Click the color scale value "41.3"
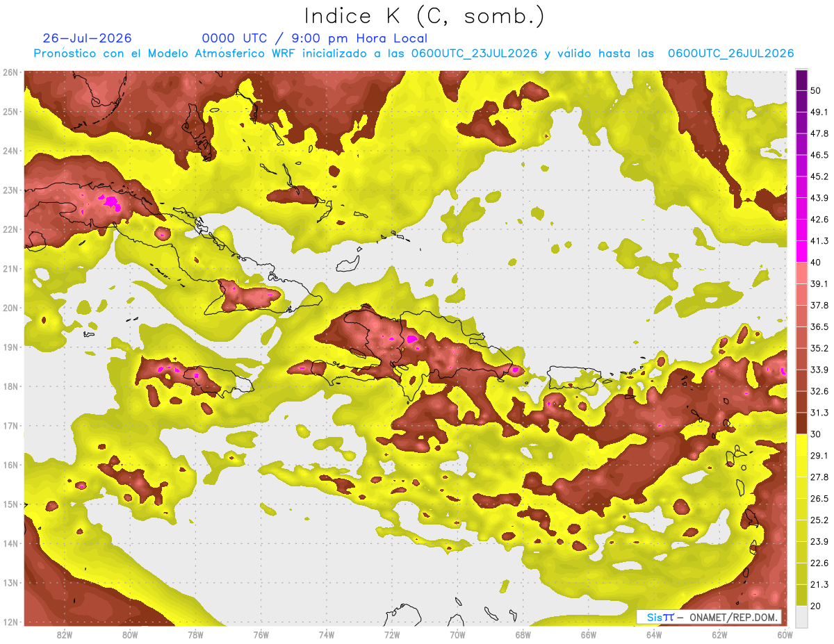The width and height of the screenshot is (834, 644). pos(819,241)
